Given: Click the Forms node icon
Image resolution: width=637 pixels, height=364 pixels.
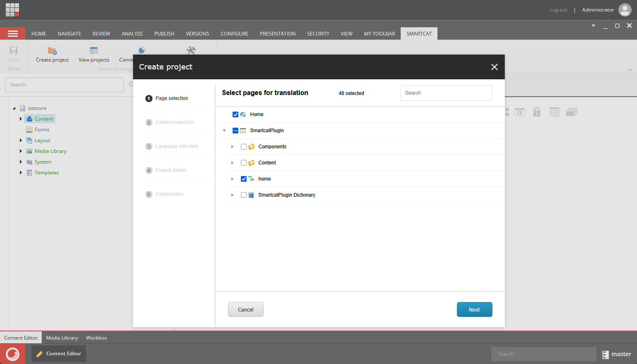Looking at the screenshot, I should (x=29, y=130).
